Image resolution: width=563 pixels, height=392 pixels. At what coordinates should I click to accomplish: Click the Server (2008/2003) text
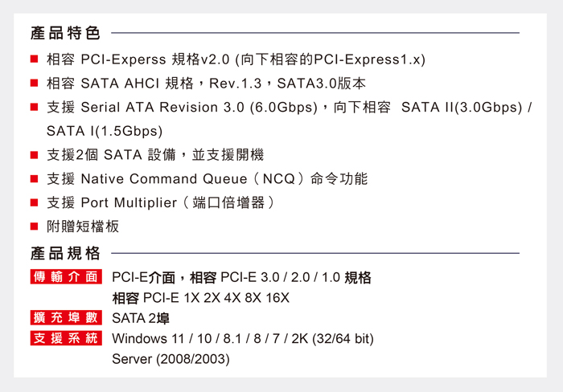[x=171, y=359]
